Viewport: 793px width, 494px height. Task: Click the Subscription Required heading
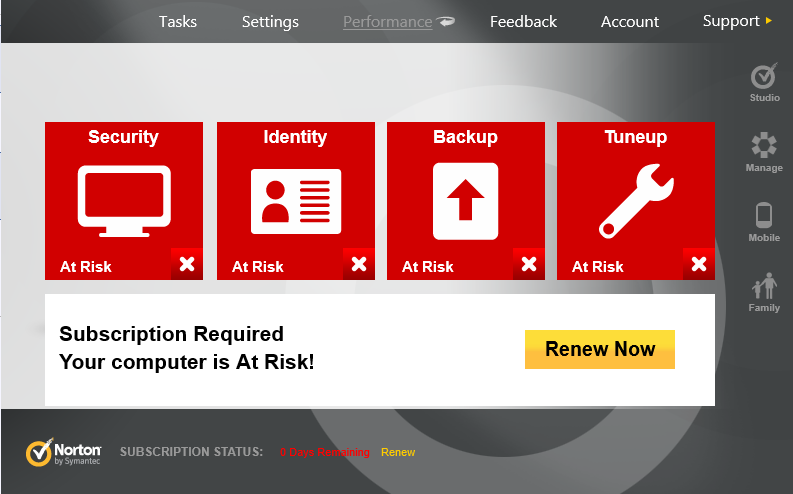[x=171, y=334]
